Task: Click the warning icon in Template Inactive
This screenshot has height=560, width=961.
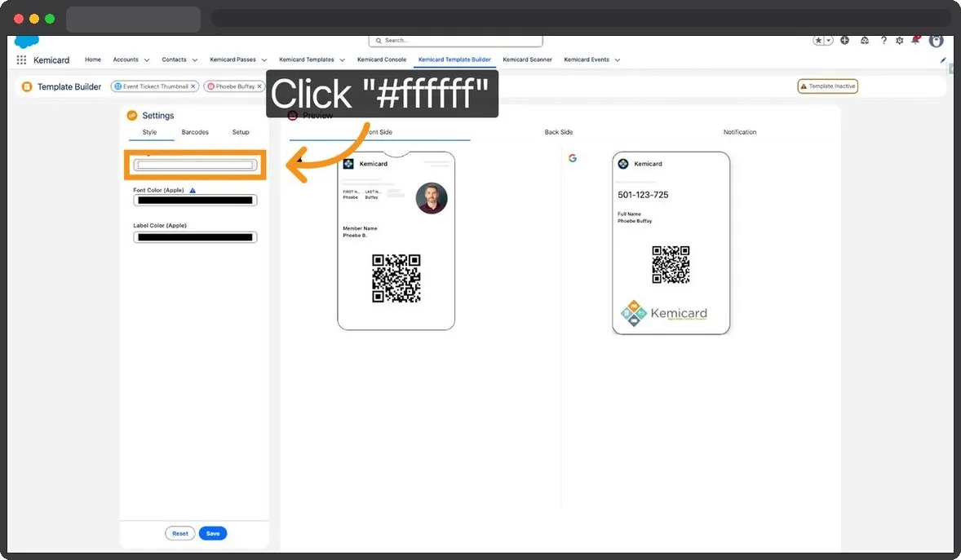Action: pos(804,86)
